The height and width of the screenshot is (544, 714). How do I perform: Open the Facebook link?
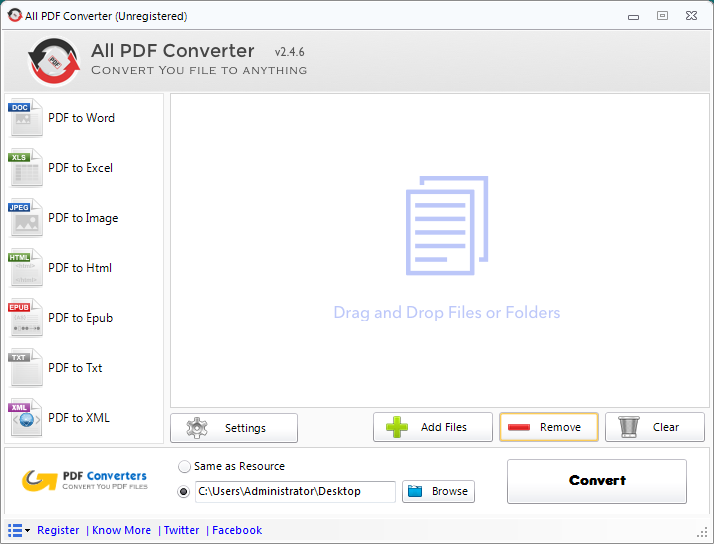[237, 530]
